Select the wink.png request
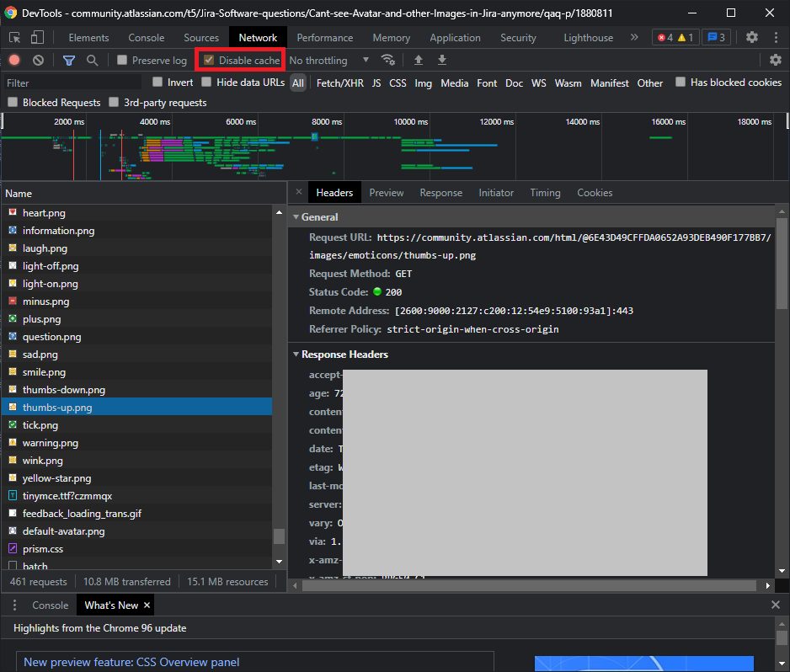This screenshot has width=790, height=672. click(x=42, y=461)
